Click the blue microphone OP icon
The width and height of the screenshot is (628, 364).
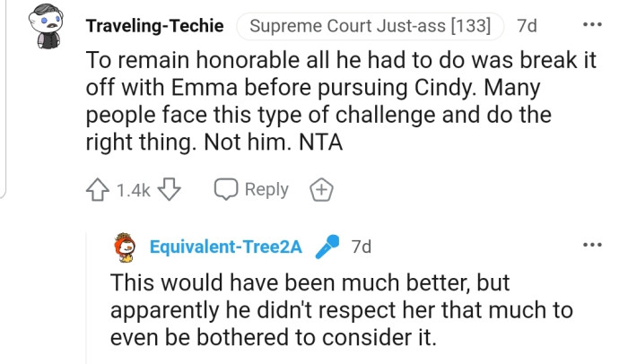pyautogui.click(x=328, y=246)
